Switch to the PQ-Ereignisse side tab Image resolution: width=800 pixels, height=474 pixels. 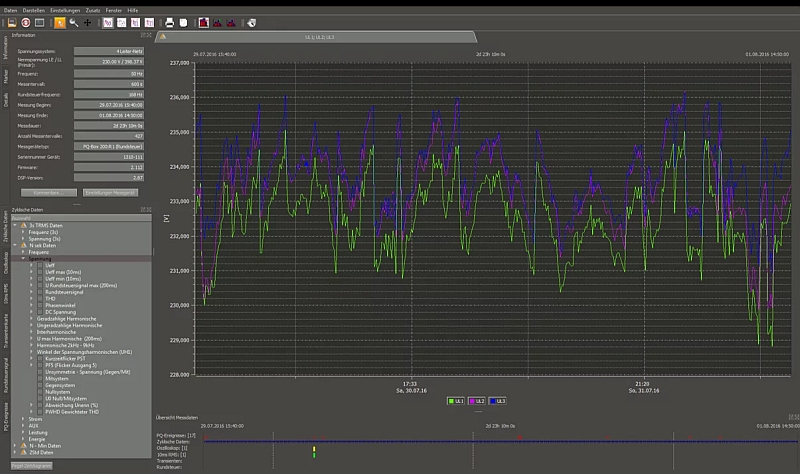(x=6, y=417)
